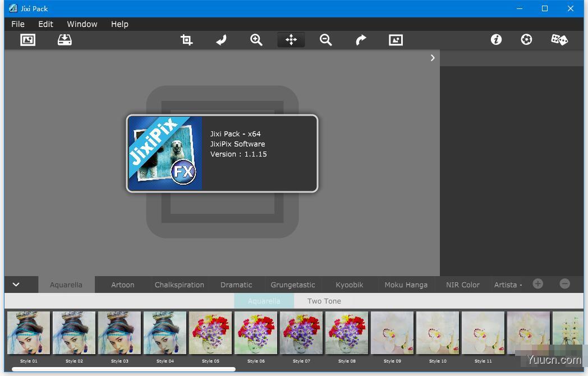The height and width of the screenshot is (376, 588).
Task: Apply preset Style 09
Action: (x=392, y=333)
